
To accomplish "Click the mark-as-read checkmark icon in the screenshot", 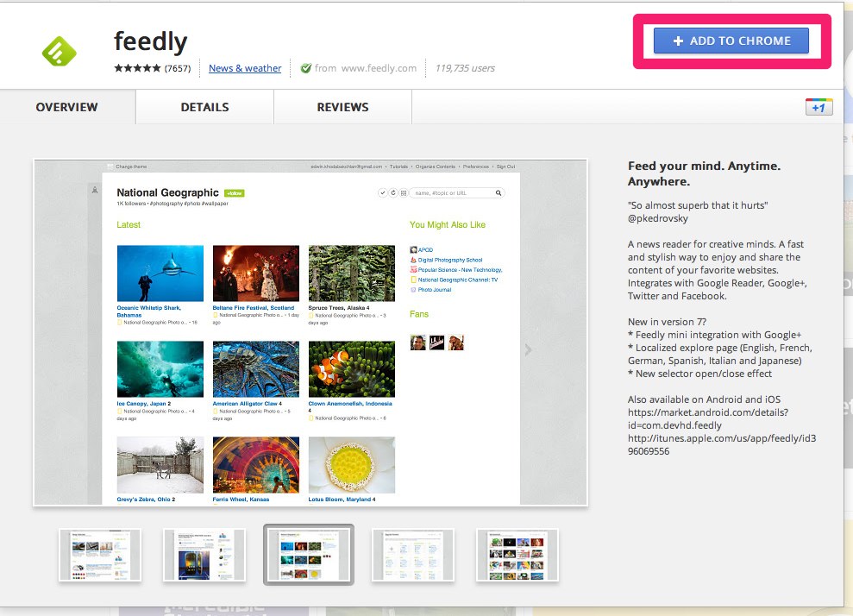I will tap(383, 193).
